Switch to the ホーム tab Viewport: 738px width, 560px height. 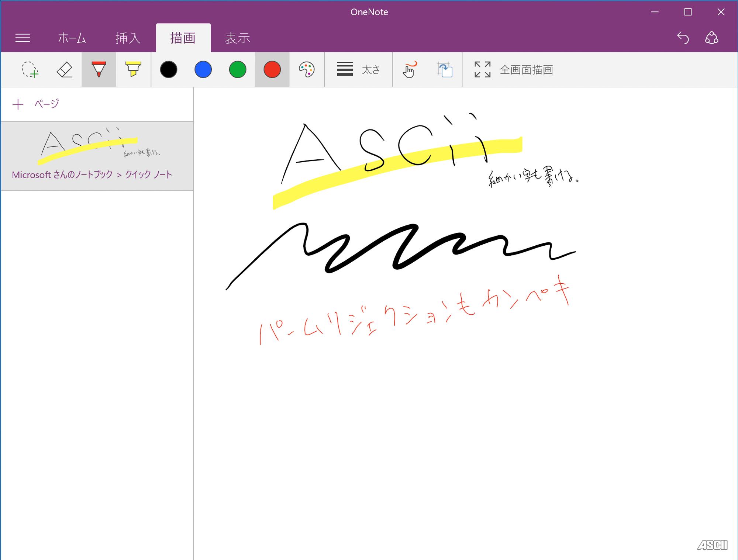72,38
